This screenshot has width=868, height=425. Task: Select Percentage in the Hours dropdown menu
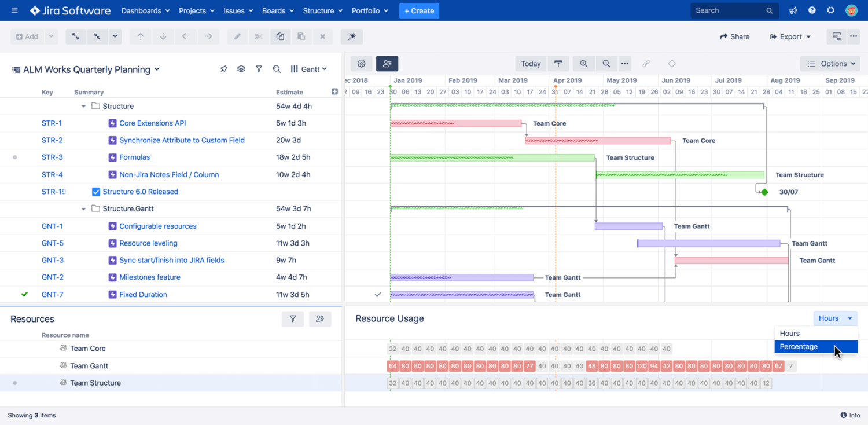(799, 346)
